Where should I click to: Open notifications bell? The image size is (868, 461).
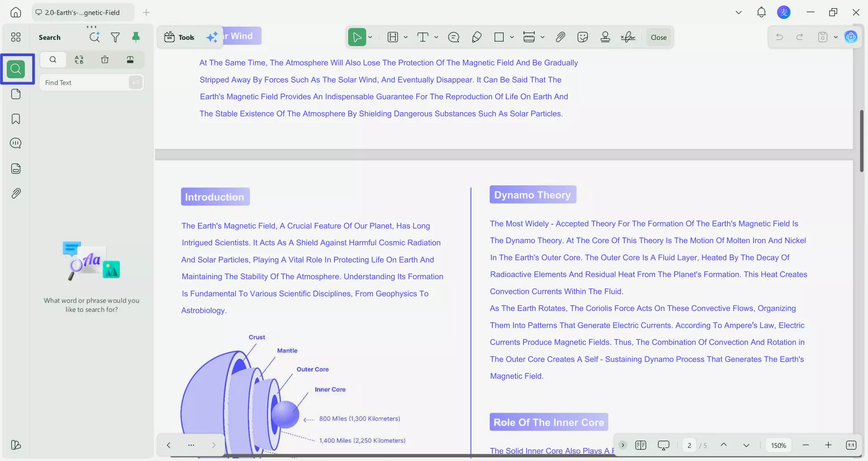[761, 12]
